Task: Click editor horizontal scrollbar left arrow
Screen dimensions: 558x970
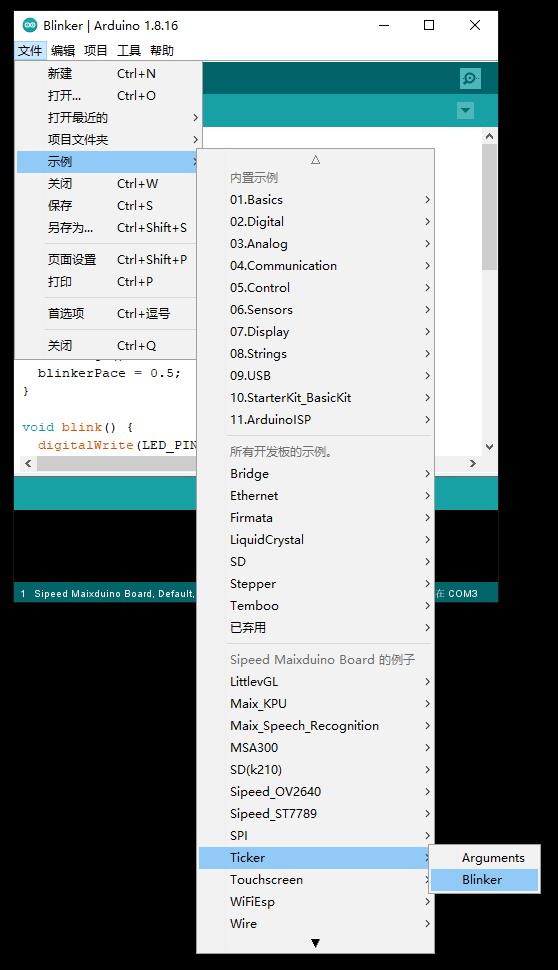Action: click(x=28, y=463)
